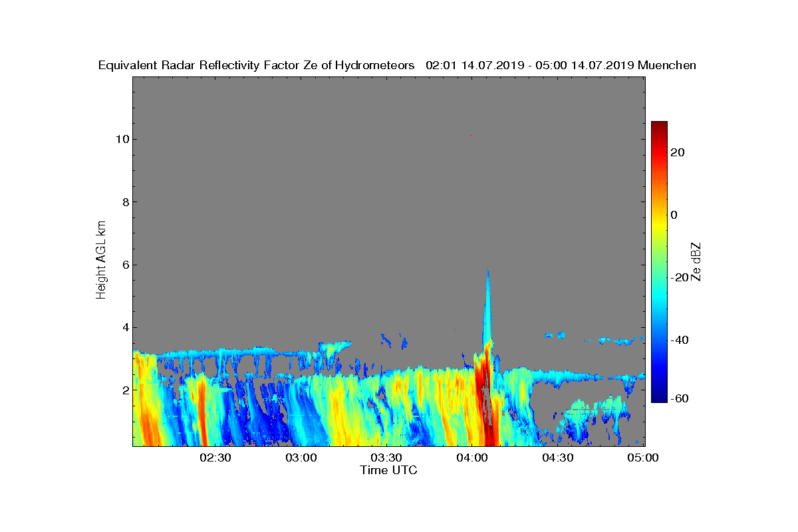Click the 8 km height tick label
The width and height of the screenshot is (798, 532).
point(125,202)
